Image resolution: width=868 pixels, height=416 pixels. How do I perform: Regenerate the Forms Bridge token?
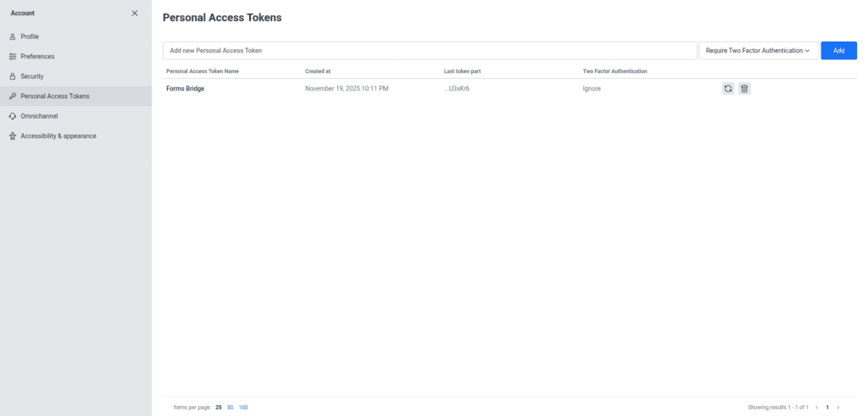[728, 88]
